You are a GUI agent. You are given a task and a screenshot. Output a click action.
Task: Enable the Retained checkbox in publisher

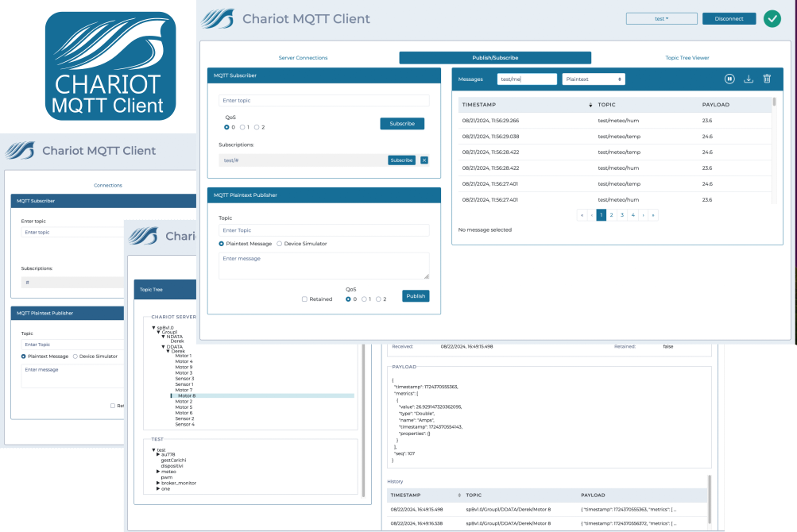pyautogui.click(x=304, y=299)
